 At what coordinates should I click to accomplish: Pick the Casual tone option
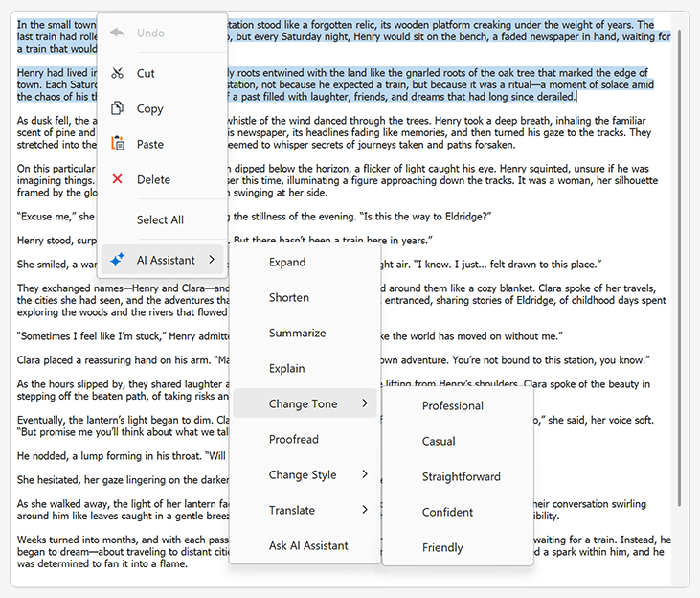(x=439, y=441)
